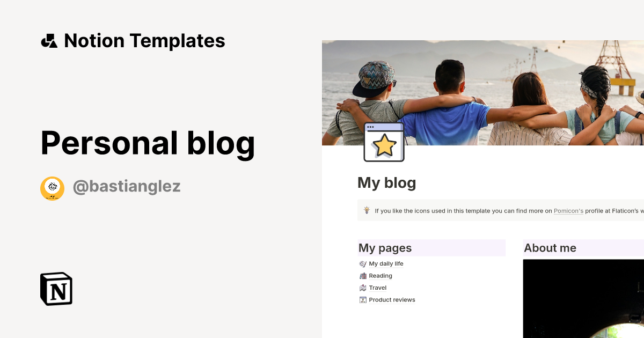Click the @bastianglez username

pos(127,186)
